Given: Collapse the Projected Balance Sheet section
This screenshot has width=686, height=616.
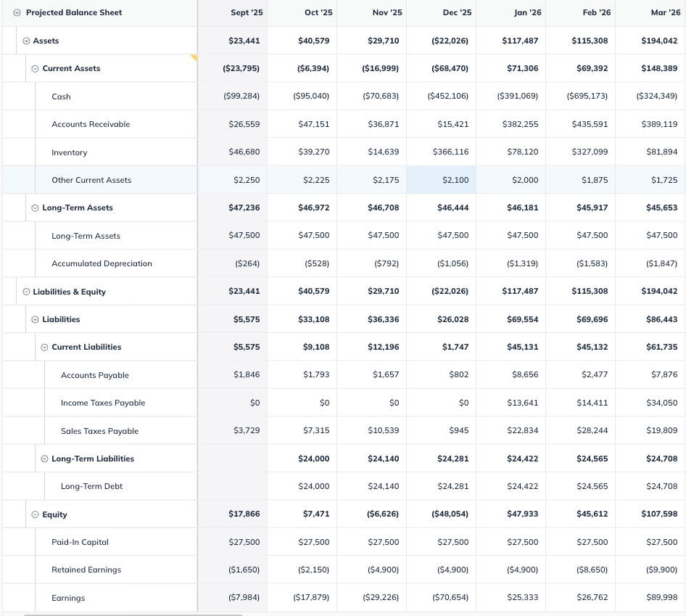Looking at the screenshot, I should point(17,12).
